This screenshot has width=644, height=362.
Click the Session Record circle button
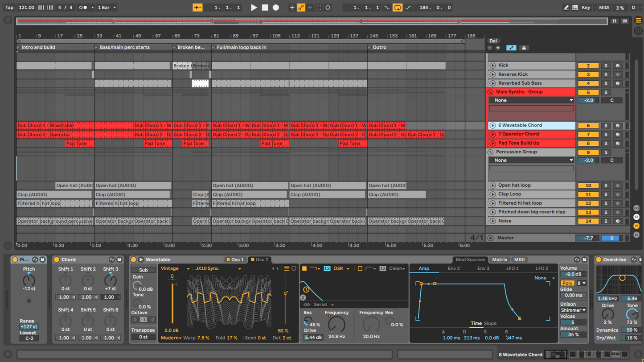click(328, 8)
